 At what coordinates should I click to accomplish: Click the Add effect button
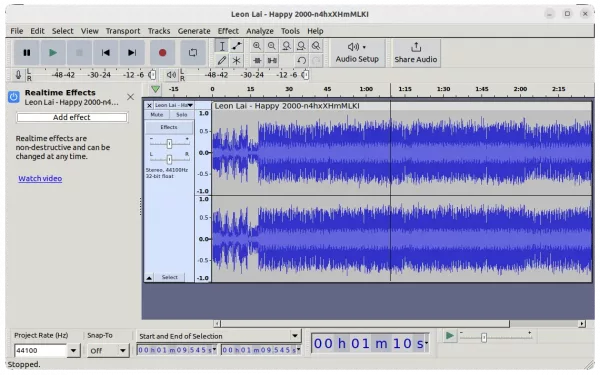(72, 117)
